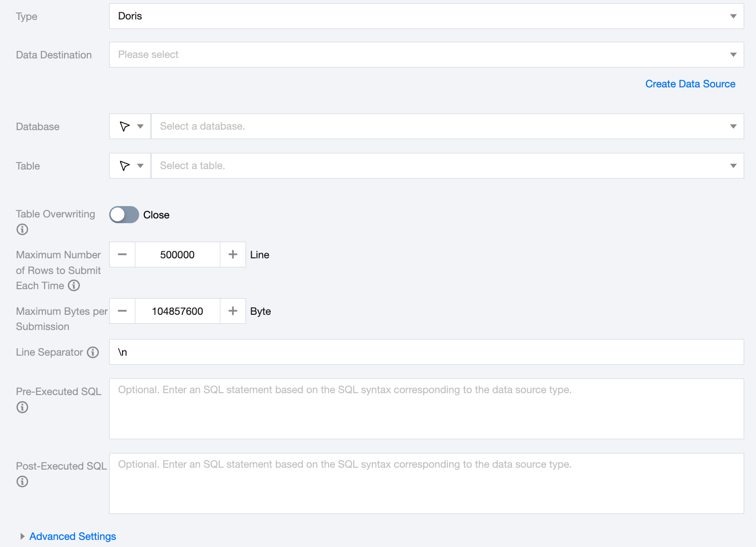
Task: Open the Select a database dropdown
Action: [447, 126]
